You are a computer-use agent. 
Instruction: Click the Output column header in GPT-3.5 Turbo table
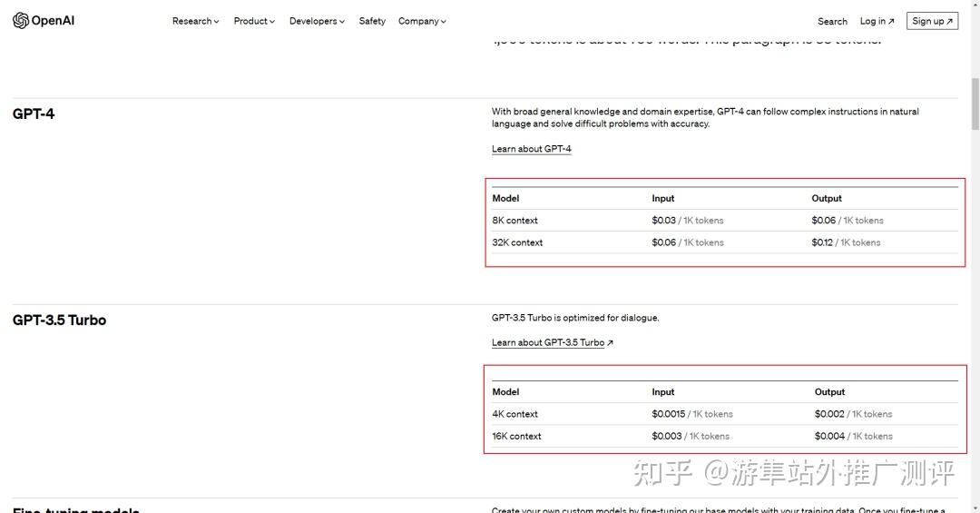click(830, 392)
